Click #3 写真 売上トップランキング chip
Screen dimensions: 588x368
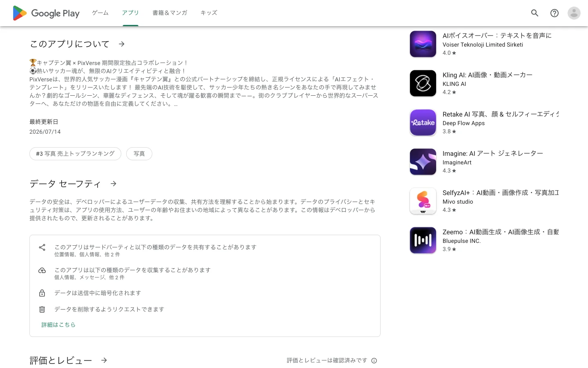click(75, 154)
